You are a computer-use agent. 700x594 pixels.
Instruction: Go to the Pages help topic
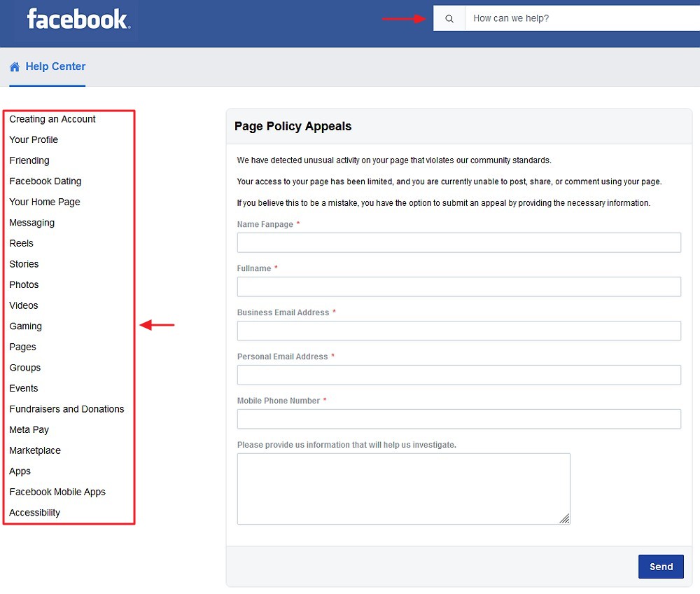coord(23,347)
